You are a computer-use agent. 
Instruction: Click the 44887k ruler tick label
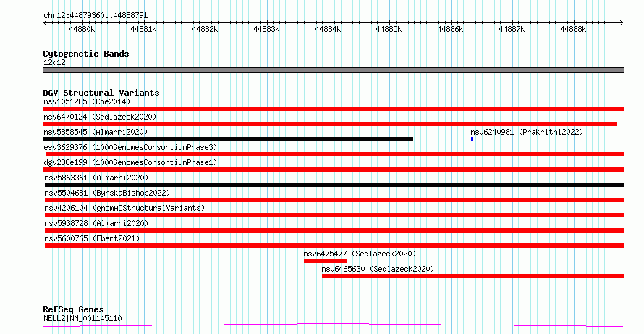pyautogui.click(x=512, y=30)
